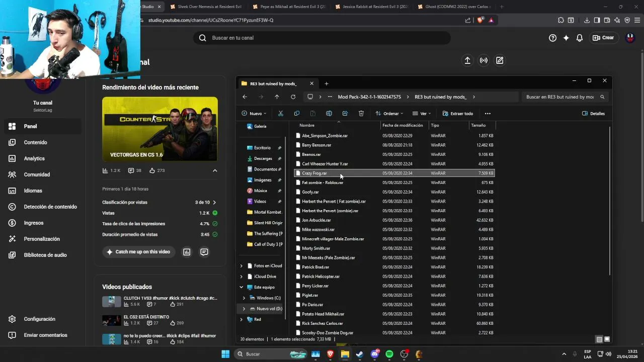The height and width of the screenshot is (362, 644).
Task: Open YouTube Studio help icon
Action: click(x=552, y=38)
